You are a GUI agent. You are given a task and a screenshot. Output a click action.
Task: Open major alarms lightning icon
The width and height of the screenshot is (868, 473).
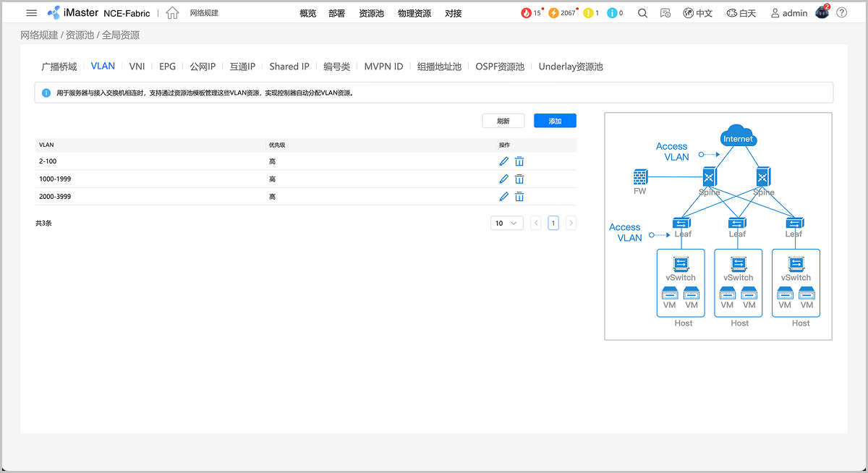554,13
